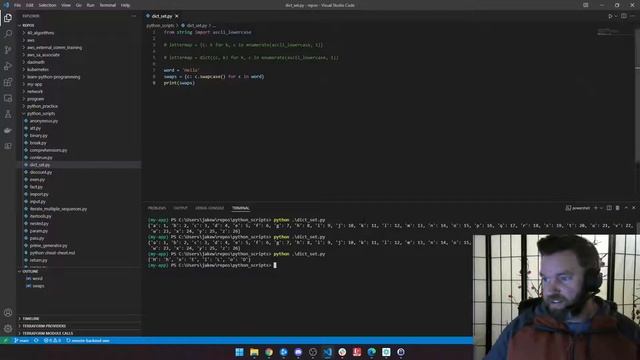The width and height of the screenshot is (640, 360).
Task: Open break.py in the explorer
Action: 38,143
